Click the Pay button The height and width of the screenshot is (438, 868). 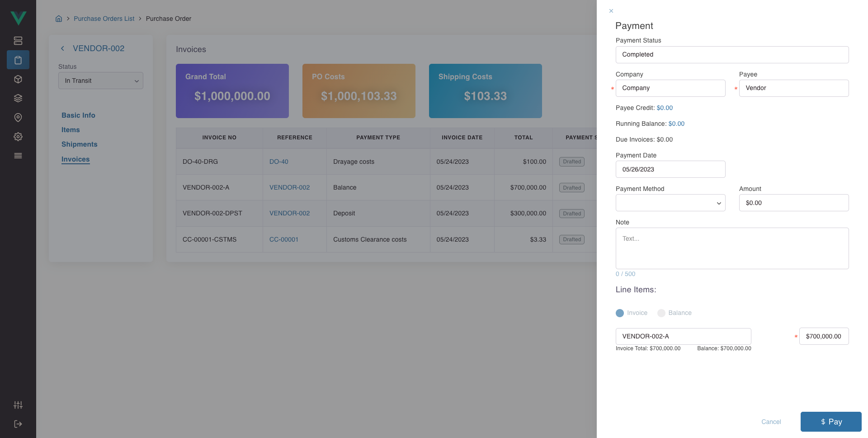tap(831, 422)
